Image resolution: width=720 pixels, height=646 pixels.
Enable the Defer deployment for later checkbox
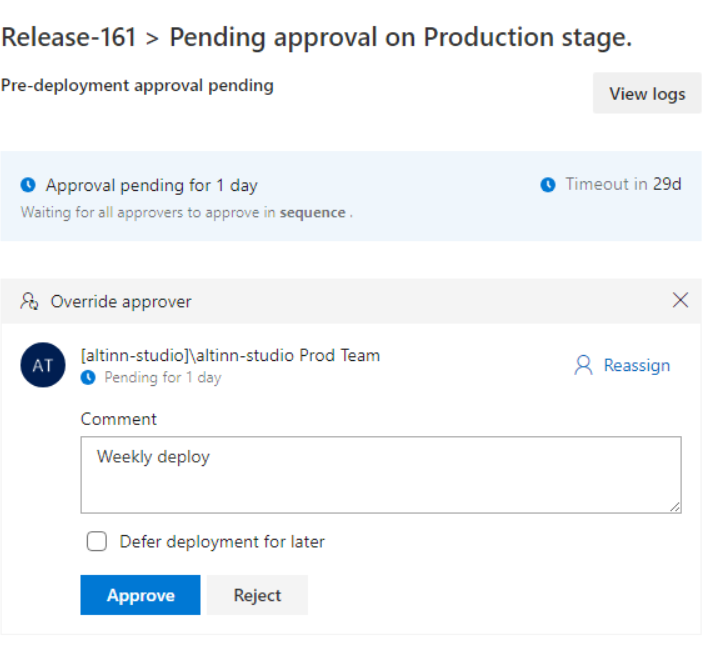tap(97, 542)
